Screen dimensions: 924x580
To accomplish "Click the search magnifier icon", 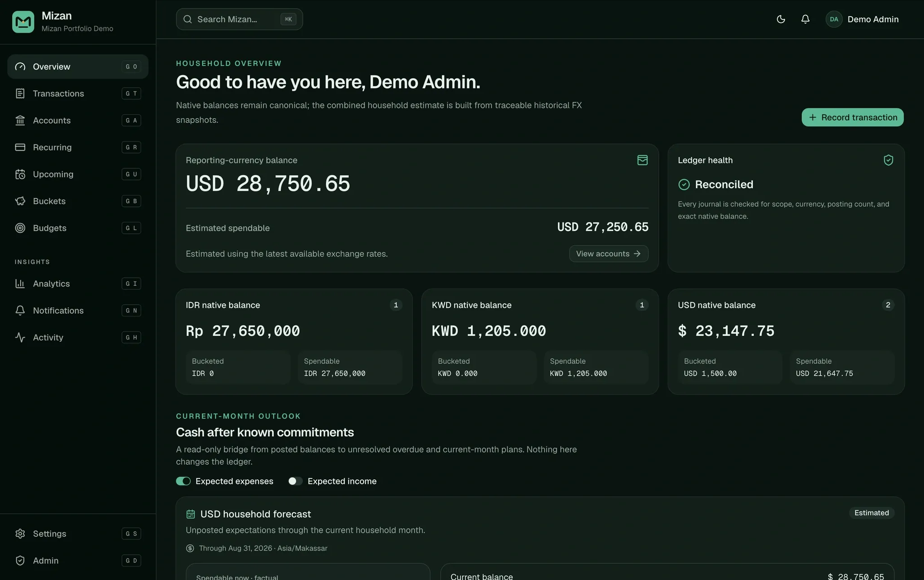I will pos(188,19).
